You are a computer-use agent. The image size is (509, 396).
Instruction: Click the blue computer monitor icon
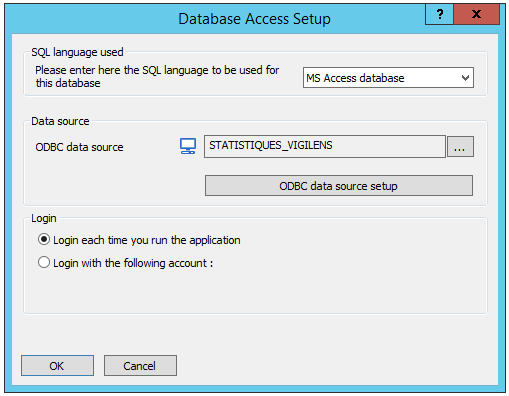coord(188,146)
